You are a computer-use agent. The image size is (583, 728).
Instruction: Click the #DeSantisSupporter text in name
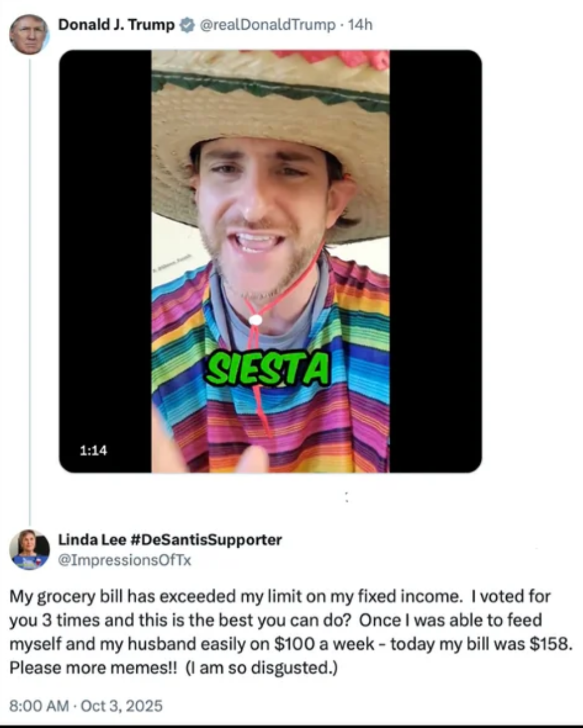click(x=207, y=540)
